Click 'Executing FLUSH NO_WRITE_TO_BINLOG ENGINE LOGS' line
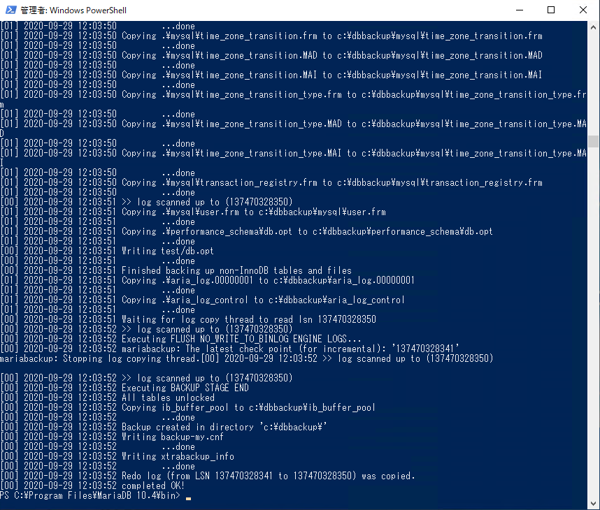 tap(180, 339)
